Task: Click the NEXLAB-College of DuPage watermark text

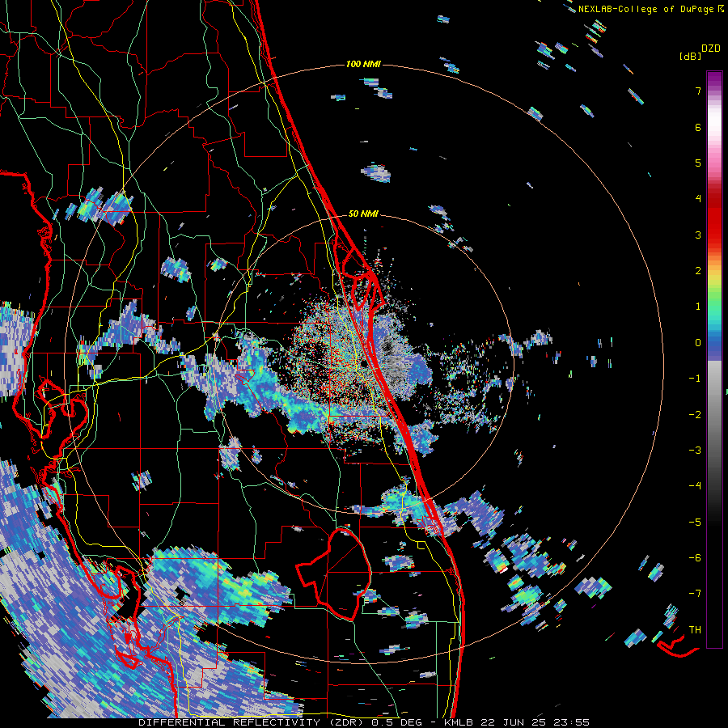Action: tap(650, 9)
